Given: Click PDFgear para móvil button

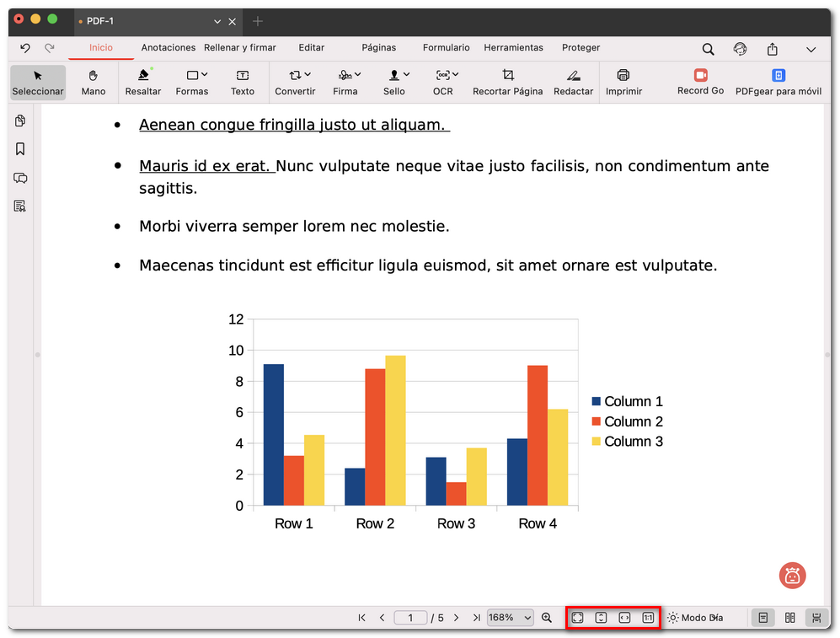Looking at the screenshot, I should [778, 82].
